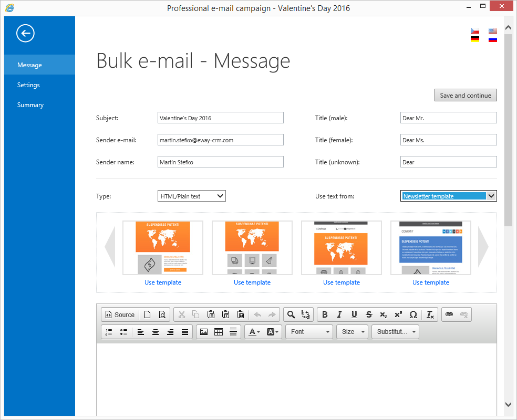
Task: Switch language using the US flag
Action: click(x=492, y=30)
